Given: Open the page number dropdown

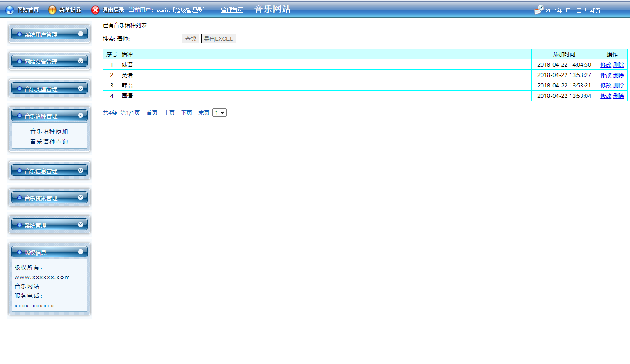Looking at the screenshot, I should pyautogui.click(x=220, y=112).
